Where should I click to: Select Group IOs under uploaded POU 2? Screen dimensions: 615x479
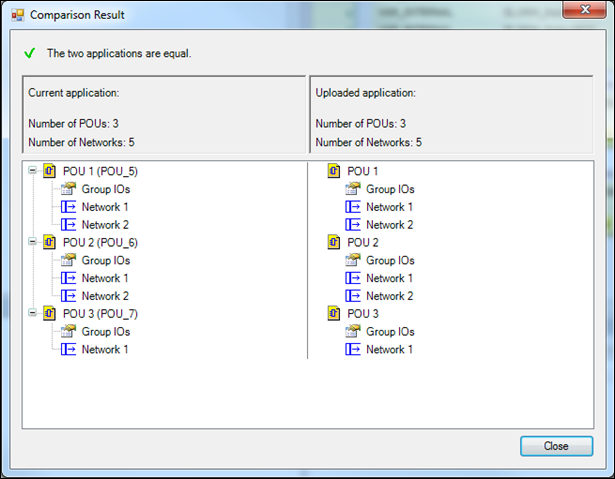click(x=390, y=260)
